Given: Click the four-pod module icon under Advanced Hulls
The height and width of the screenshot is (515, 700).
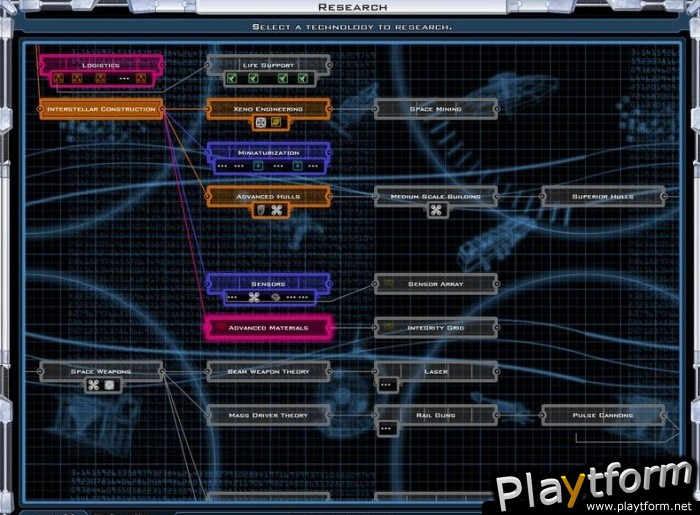Looking at the screenshot, I should click(x=277, y=210).
